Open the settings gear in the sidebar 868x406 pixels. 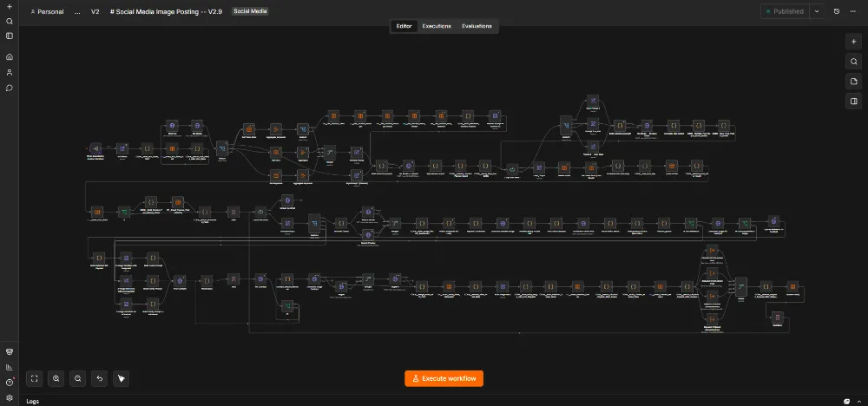[x=10, y=397]
